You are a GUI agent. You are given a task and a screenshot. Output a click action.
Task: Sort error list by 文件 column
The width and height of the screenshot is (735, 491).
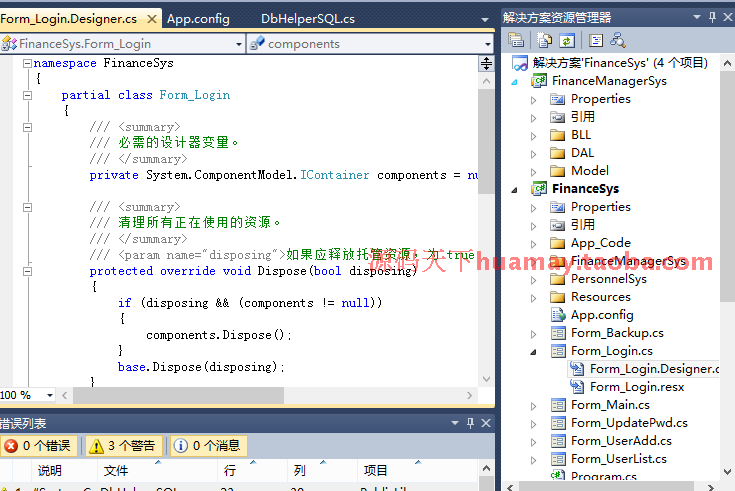click(x=157, y=470)
